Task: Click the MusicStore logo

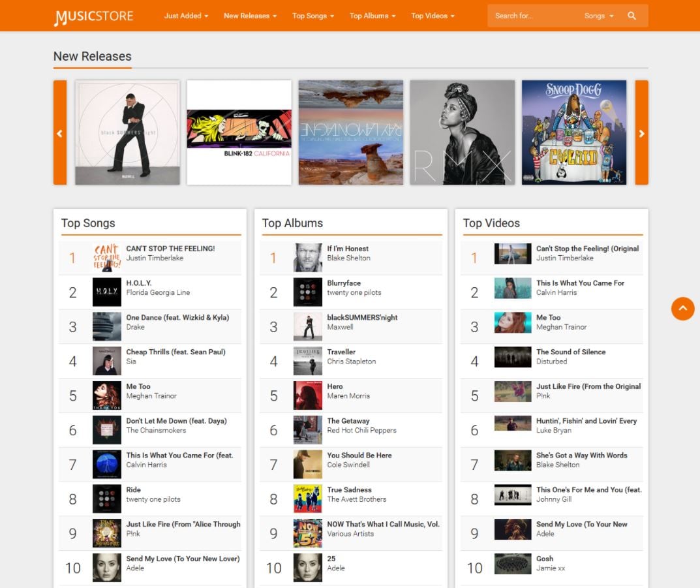Action: 94,16
